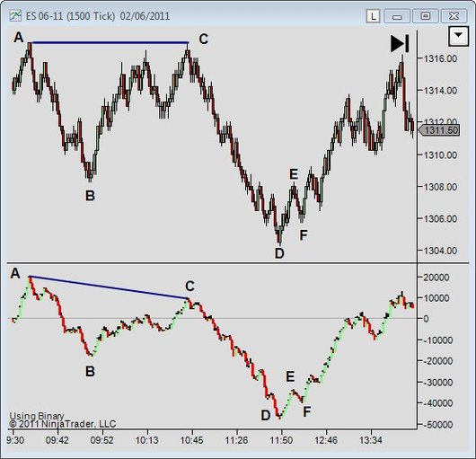Click the C label in indicator panel
This screenshot has height=459, width=476.
(x=190, y=286)
